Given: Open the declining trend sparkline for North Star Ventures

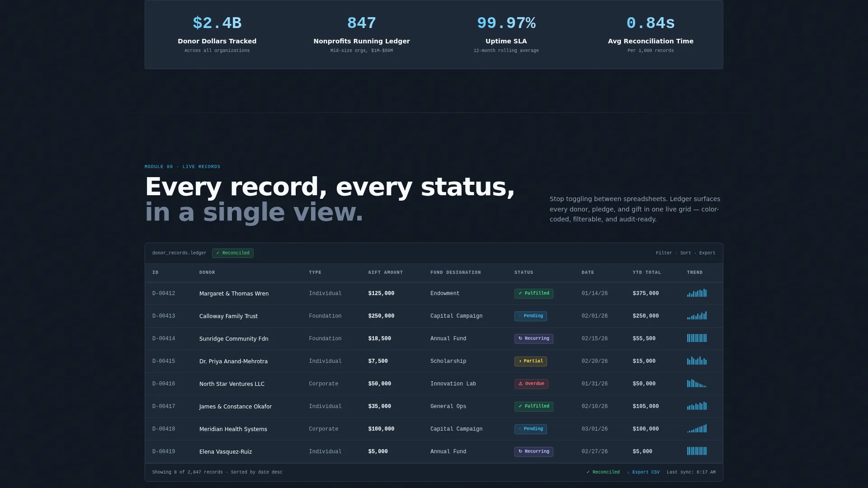Looking at the screenshot, I should point(697,383).
